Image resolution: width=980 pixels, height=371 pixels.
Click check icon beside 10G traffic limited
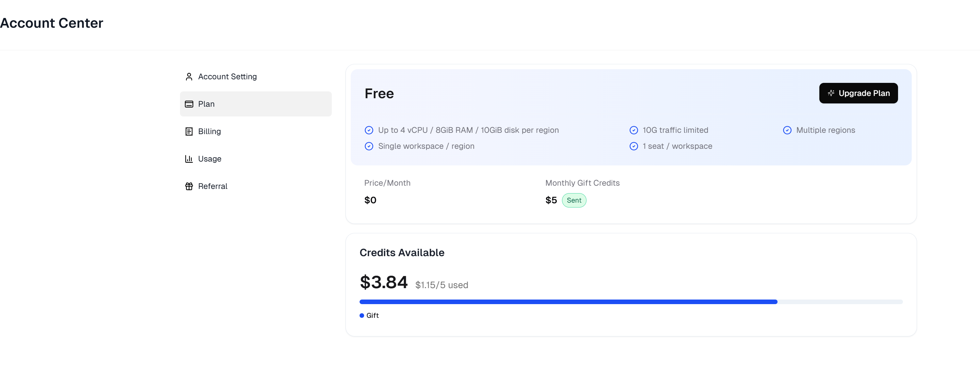click(634, 131)
